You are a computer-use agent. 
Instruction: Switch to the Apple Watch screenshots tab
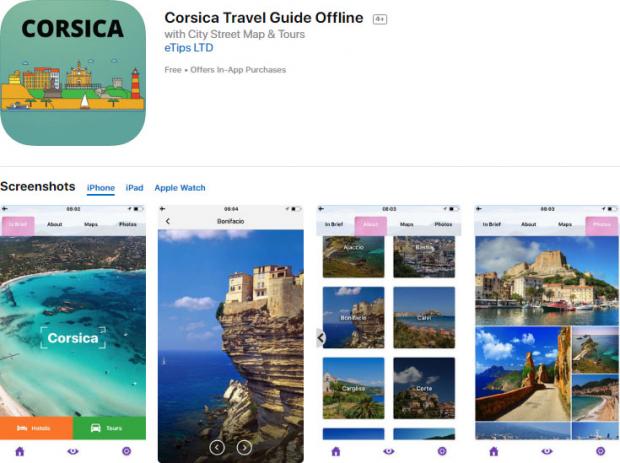[180, 188]
